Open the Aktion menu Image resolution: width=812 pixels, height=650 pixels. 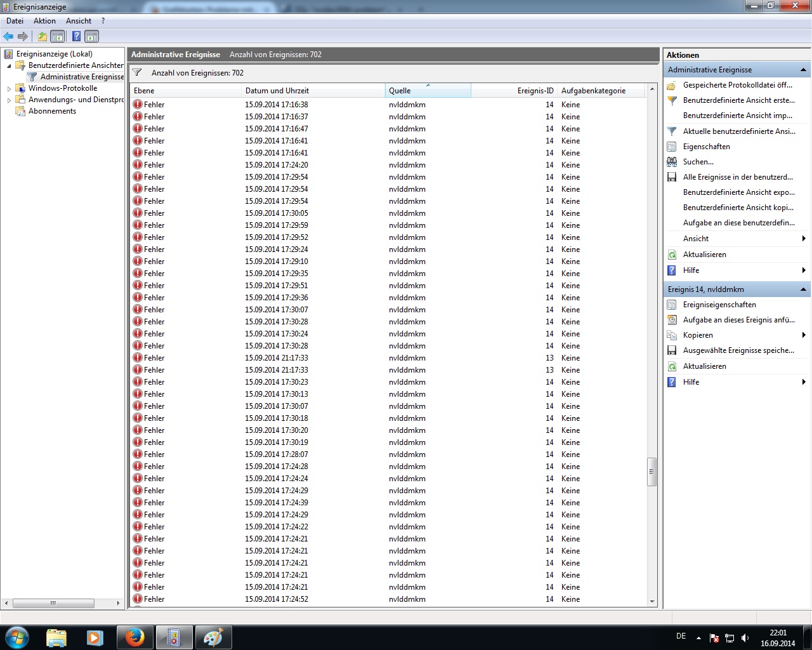coord(44,21)
